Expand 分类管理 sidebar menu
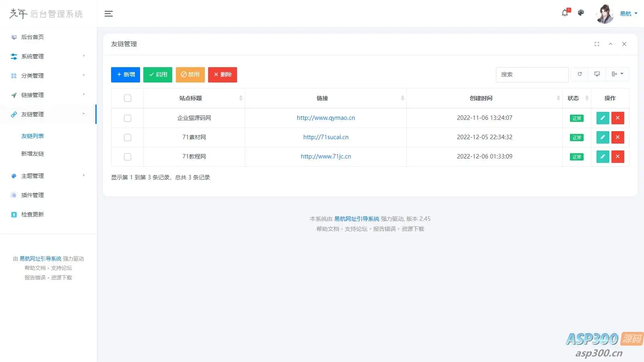 click(48, 76)
